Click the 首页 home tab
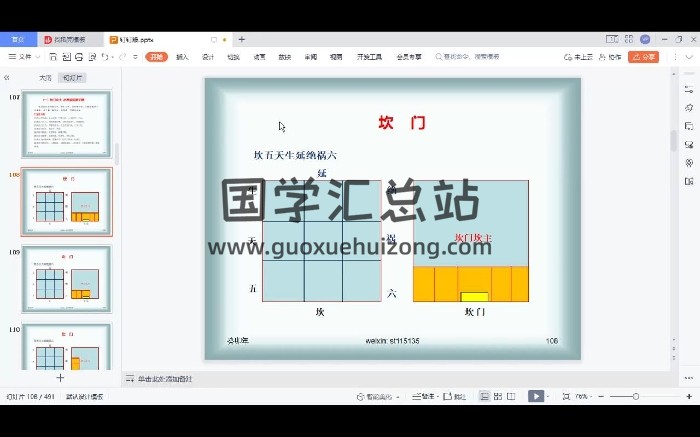Screen dimensions: 700x437 coord(18,39)
